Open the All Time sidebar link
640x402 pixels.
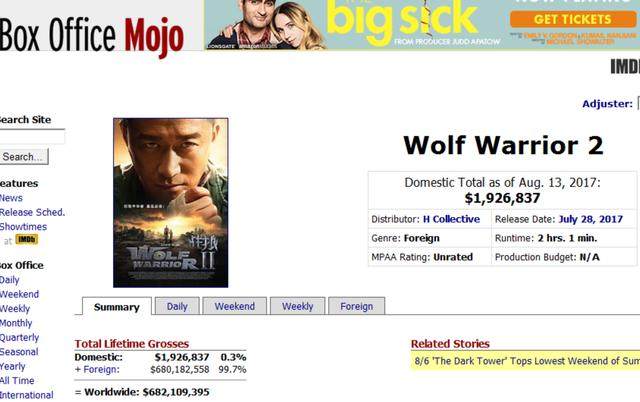pyautogui.click(x=17, y=380)
